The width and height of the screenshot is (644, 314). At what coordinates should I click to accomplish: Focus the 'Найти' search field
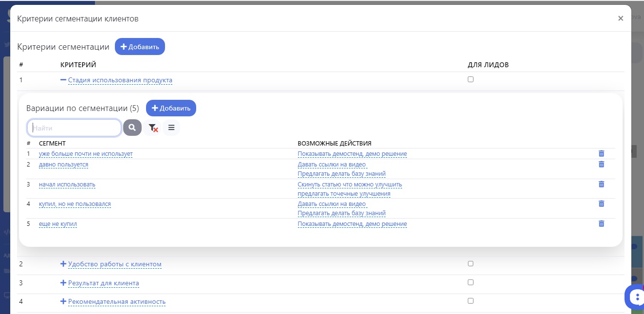coord(74,128)
